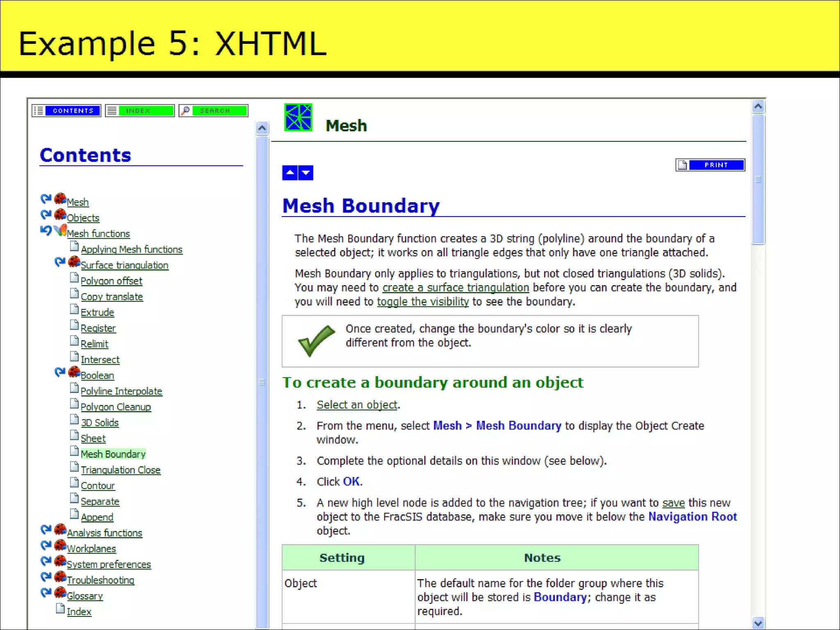Open 'create a surface triangulation' link
The width and height of the screenshot is (840, 630).
click(455, 288)
